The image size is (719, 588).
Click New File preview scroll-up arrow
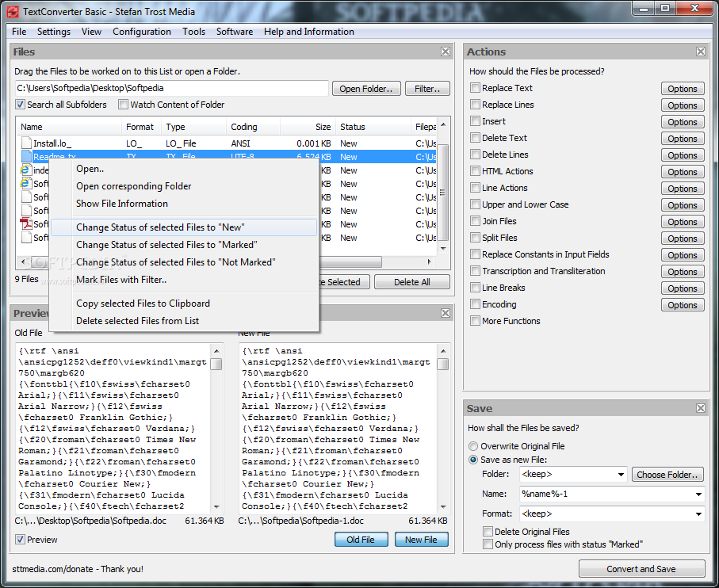443,351
